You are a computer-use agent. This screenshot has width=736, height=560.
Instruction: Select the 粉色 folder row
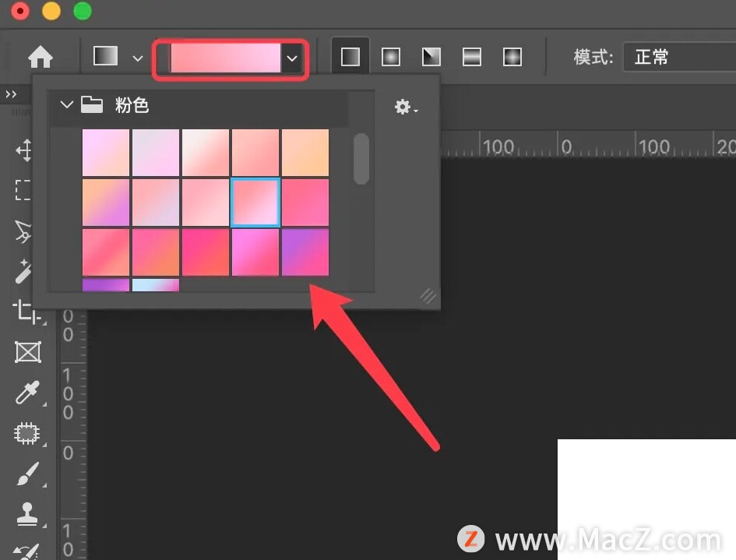pos(199,105)
